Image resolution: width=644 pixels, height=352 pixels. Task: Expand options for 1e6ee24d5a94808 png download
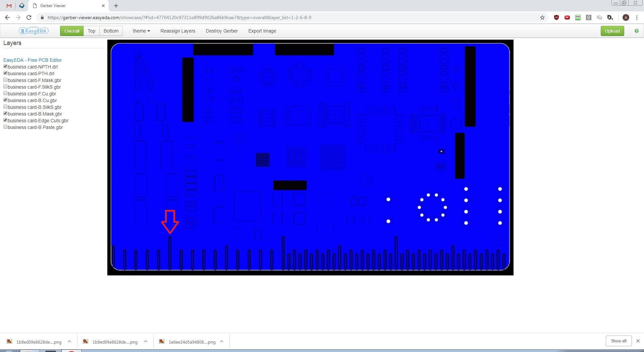221,341
